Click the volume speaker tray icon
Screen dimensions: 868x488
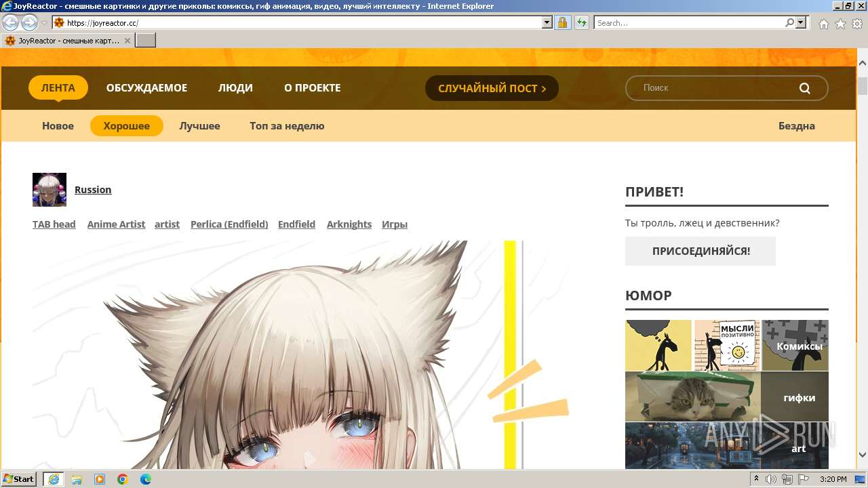click(x=771, y=479)
